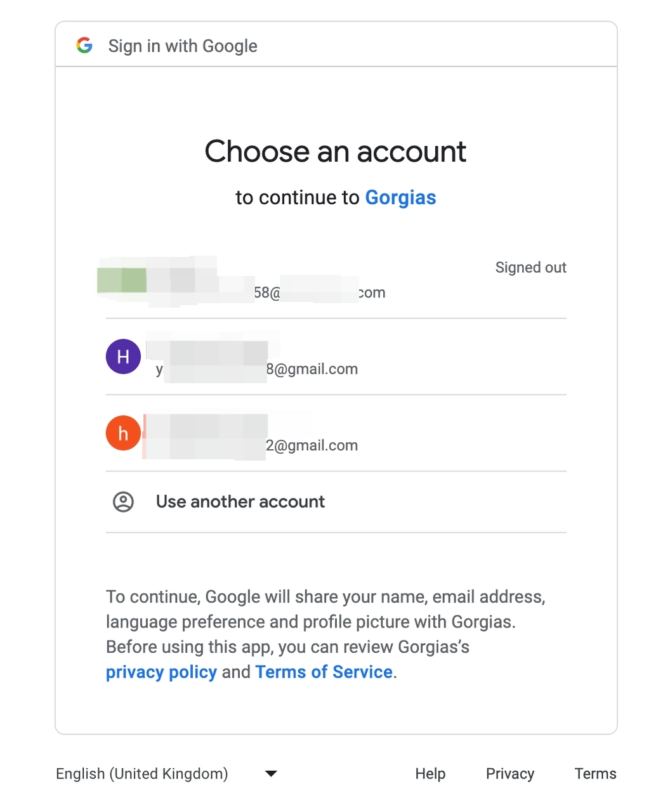
Task: Click the Choose an account heading
Action: pos(335,152)
